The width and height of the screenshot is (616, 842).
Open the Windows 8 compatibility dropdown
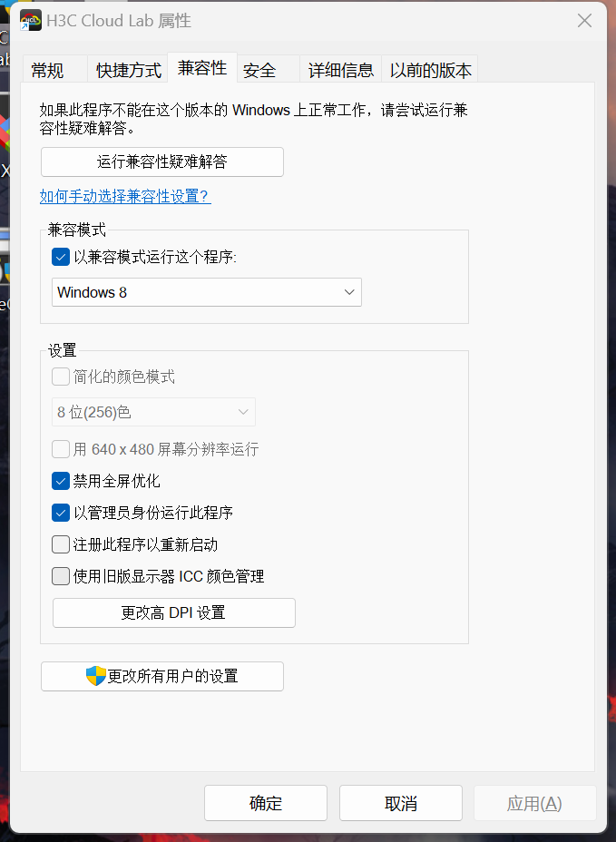[207, 292]
